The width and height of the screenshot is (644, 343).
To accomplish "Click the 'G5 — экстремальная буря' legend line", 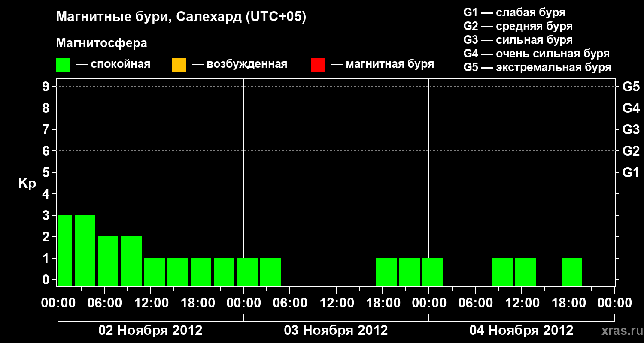I will [x=537, y=67].
